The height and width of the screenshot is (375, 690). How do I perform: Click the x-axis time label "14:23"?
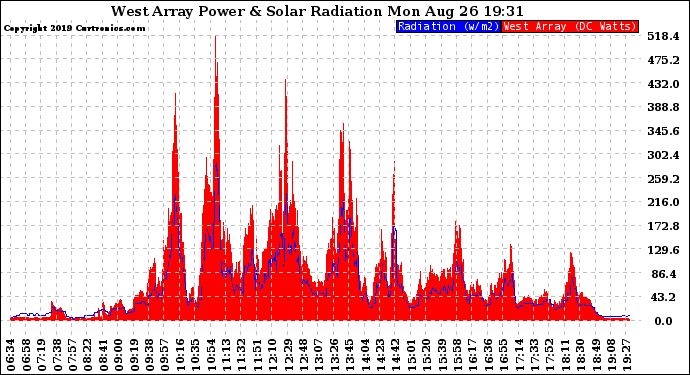point(381,355)
